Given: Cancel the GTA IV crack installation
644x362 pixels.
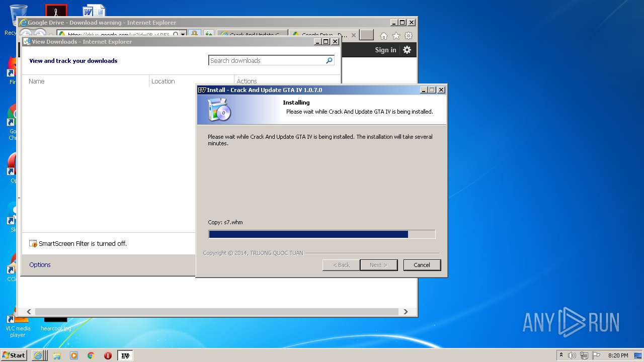Looking at the screenshot, I should click(x=422, y=265).
